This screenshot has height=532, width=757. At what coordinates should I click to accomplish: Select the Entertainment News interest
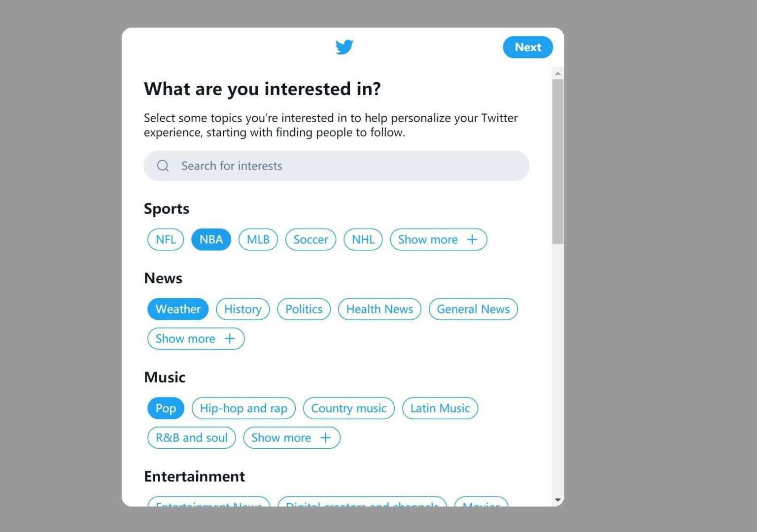point(208,505)
